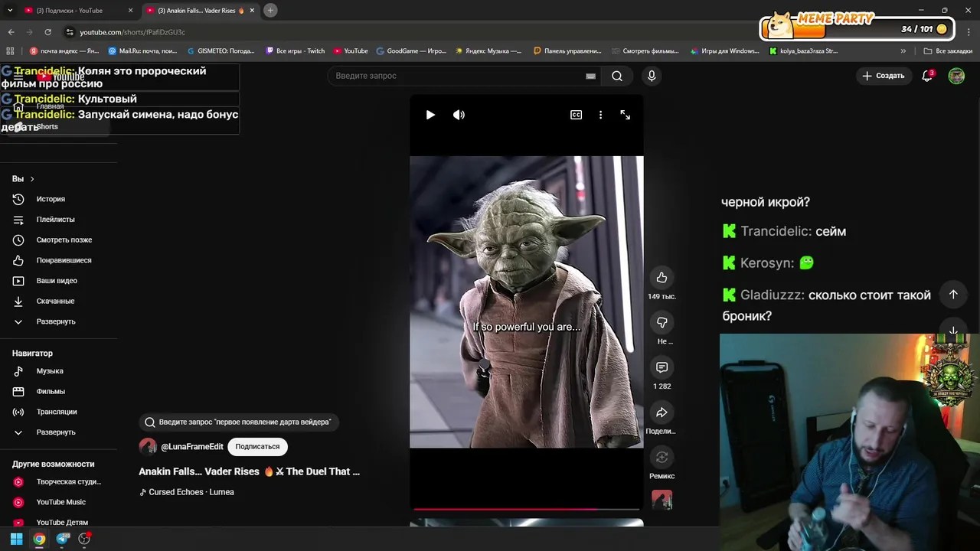
Task: Open the tab search dropdown arrow
Action: tap(10, 11)
